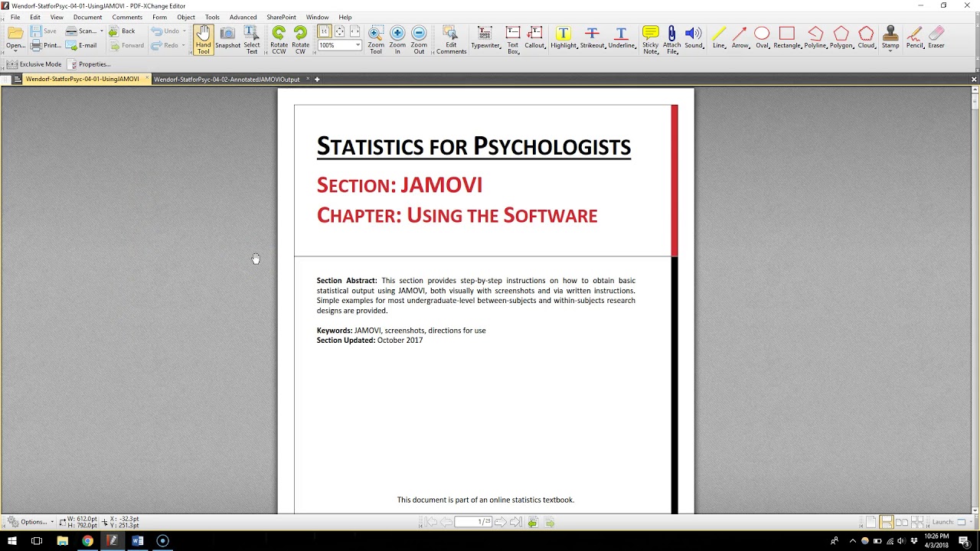Expand the Scan button dropdown arrow
This screenshot has width=980, height=551.
[x=101, y=31]
